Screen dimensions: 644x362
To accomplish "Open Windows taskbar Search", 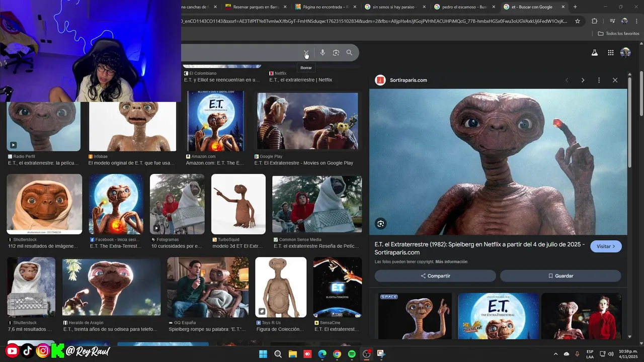I will pyautogui.click(x=278, y=354).
